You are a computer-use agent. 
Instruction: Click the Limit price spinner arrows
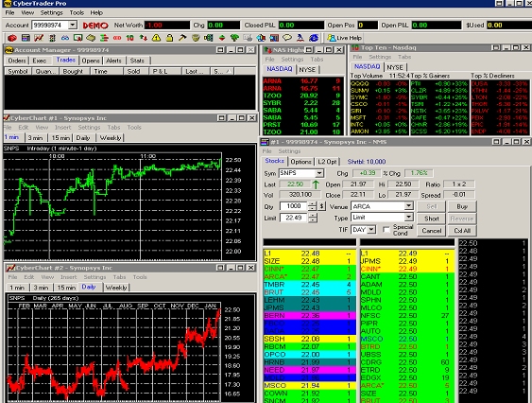tap(313, 218)
